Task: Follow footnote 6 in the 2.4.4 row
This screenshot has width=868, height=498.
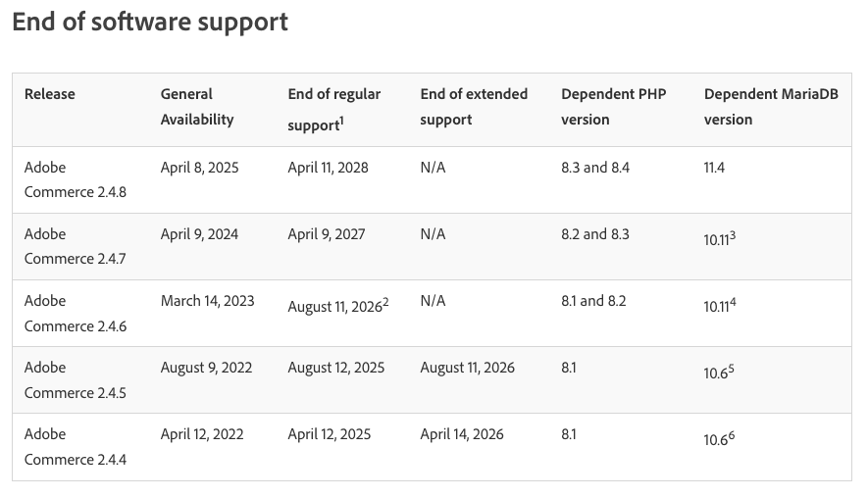Action: click(x=731, y=435)
